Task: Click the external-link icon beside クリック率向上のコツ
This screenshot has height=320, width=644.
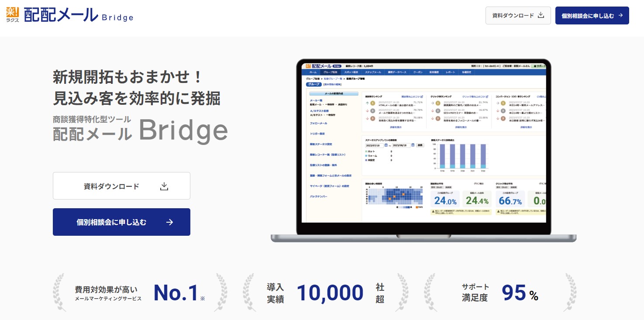Action: [487, 96]
